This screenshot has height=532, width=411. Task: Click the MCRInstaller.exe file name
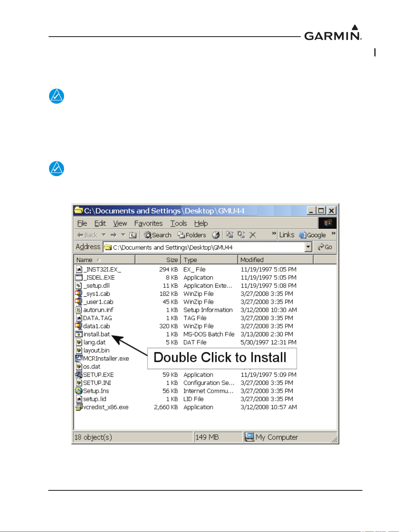click(106, 358)
